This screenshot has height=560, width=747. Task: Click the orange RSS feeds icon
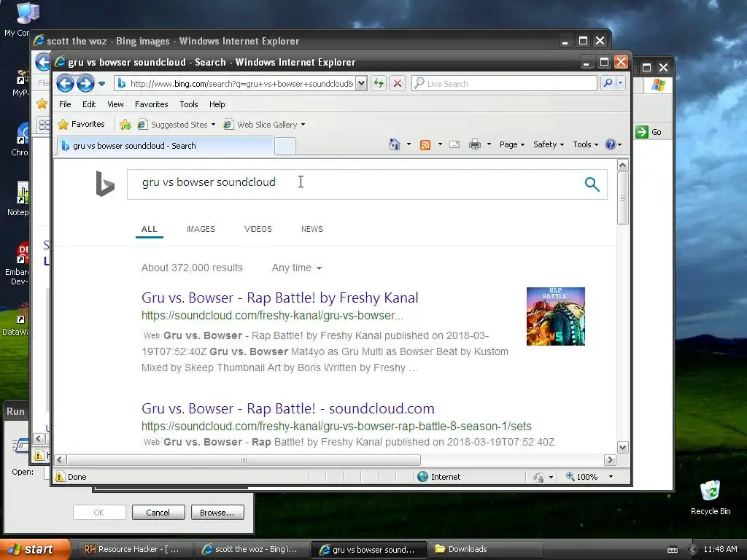click(425, 145)
